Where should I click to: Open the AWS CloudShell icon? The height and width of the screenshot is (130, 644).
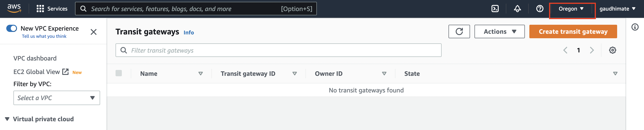495,9
